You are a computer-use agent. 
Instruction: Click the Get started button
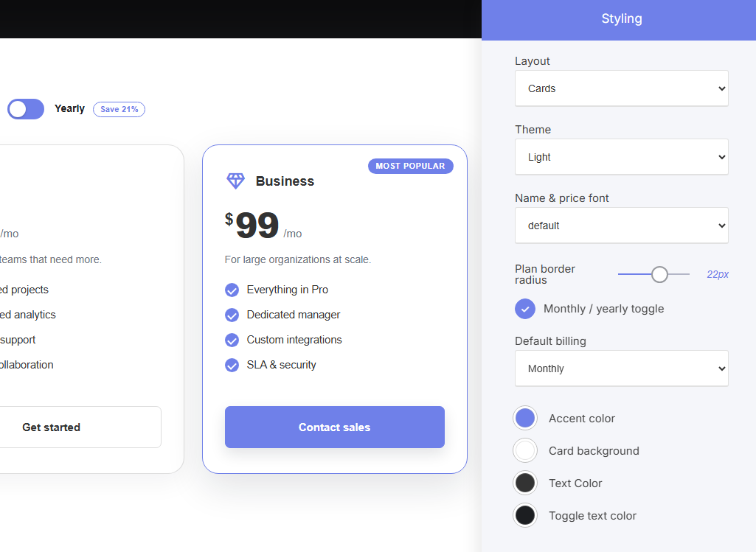[51, 427]
